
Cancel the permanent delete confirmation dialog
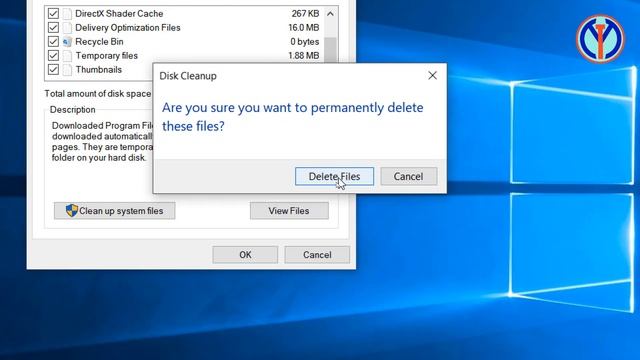click(409, 176)
